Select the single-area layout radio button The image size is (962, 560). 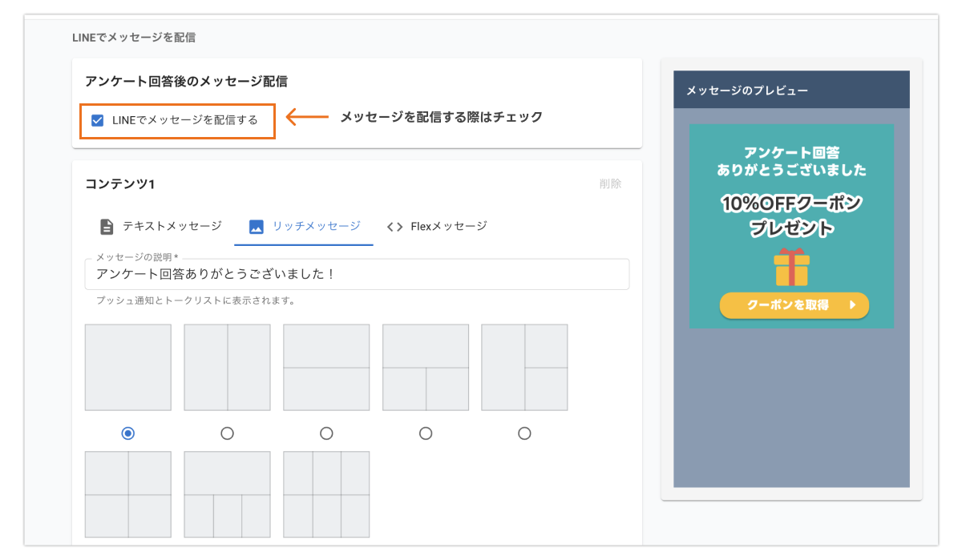(127, 433)
